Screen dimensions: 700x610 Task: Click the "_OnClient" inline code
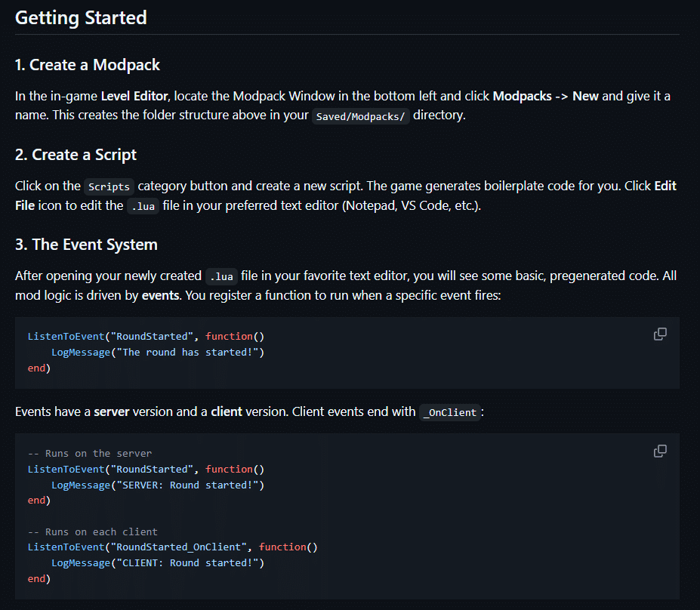point(450,412)
